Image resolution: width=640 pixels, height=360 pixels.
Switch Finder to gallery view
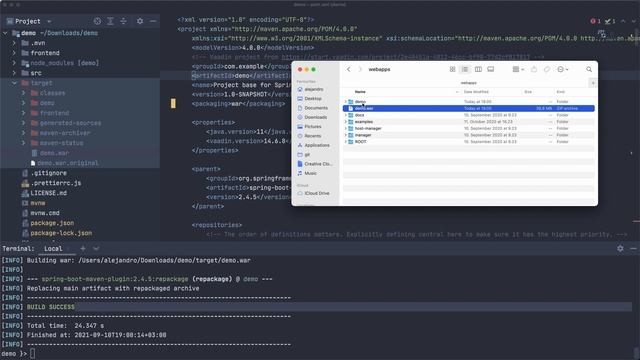(x=491, y=69)
